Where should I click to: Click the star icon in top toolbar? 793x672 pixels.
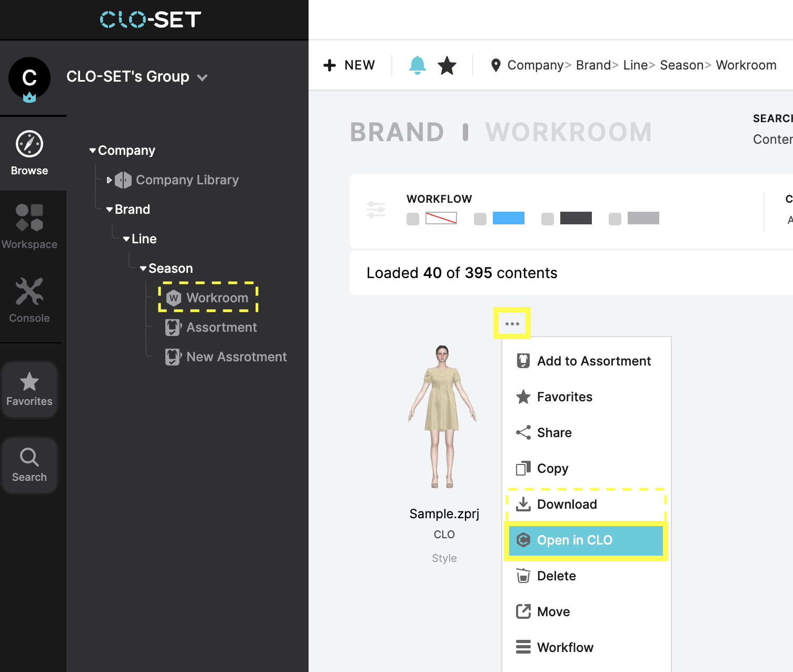[x=447, y=65]
